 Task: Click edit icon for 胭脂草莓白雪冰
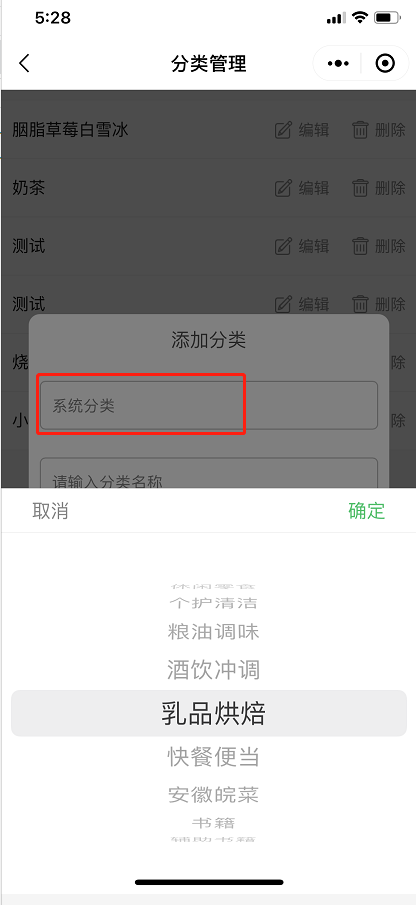(x=283, y=130)
